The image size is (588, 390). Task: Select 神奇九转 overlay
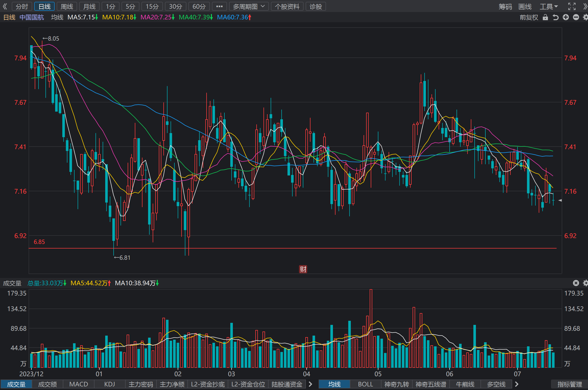pos(397,384)
